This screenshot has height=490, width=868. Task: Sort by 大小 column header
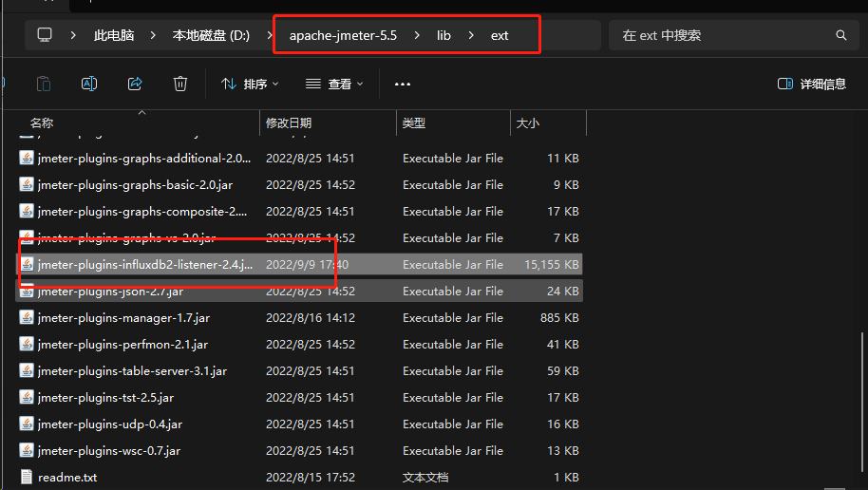coord(528,122)
